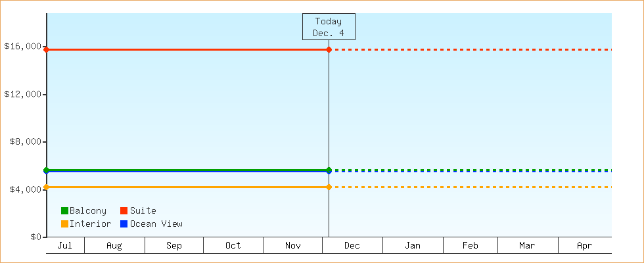Pick the Jan month segment
Viewport: 644px width, 263px height.
tap(413, 246)
